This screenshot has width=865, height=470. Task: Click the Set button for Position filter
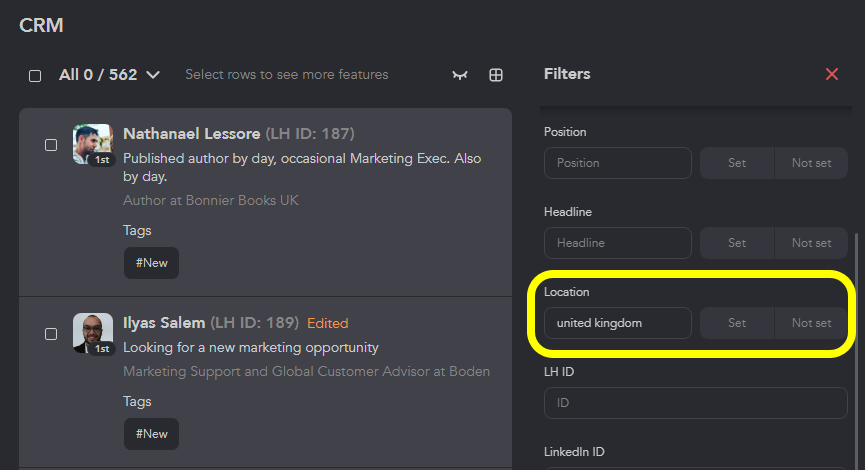[x=737, y=163]
